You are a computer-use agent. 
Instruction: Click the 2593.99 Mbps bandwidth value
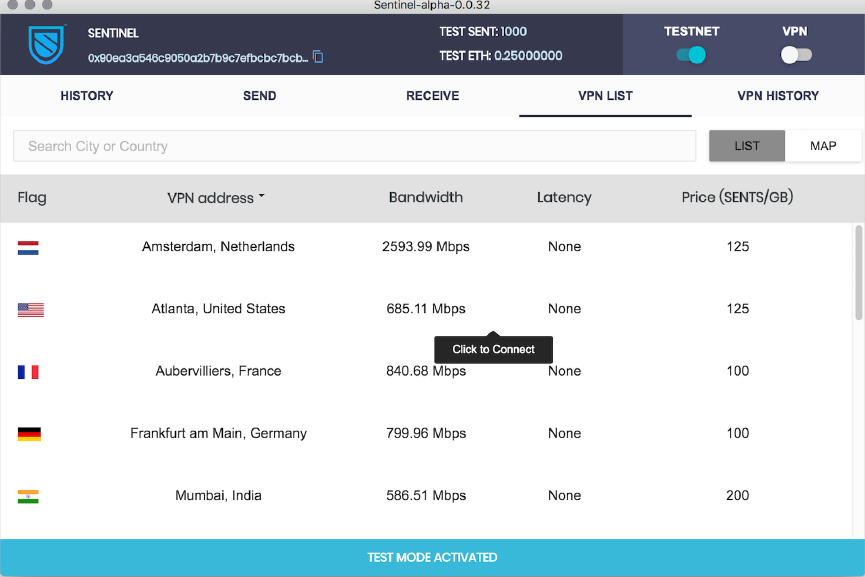(x=425, y=247)
